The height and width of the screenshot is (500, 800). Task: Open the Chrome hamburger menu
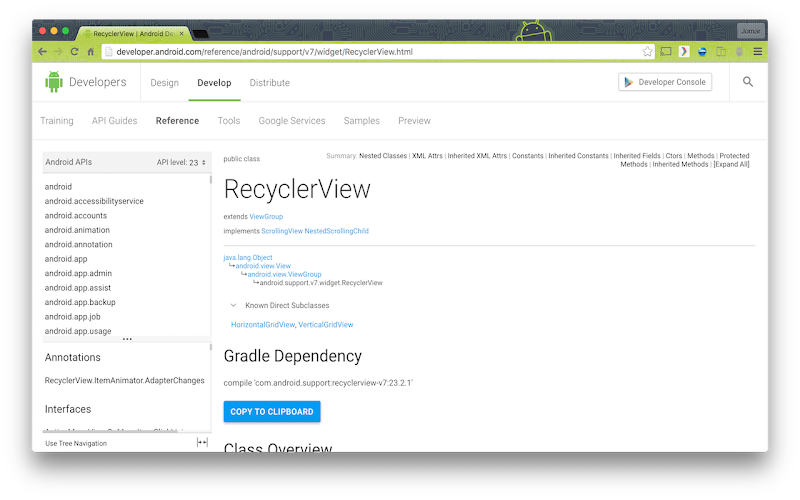[x=758, y=52]
